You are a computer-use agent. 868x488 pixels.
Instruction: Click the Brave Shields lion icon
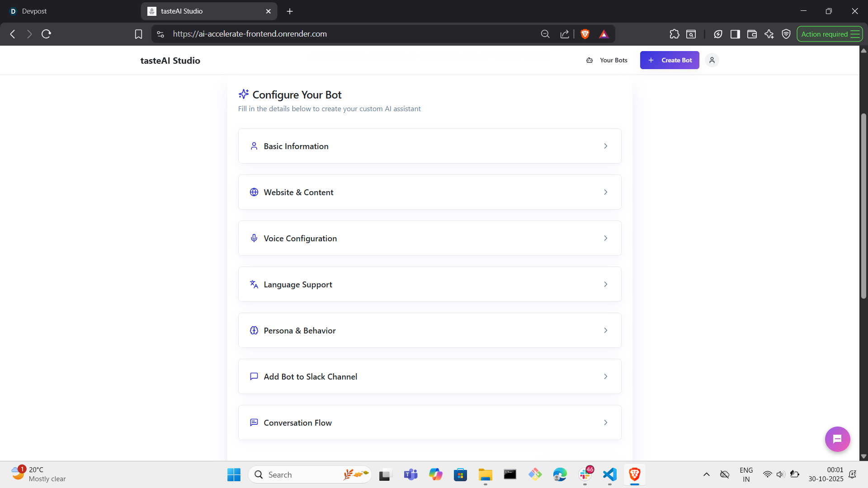pos(585,34)
